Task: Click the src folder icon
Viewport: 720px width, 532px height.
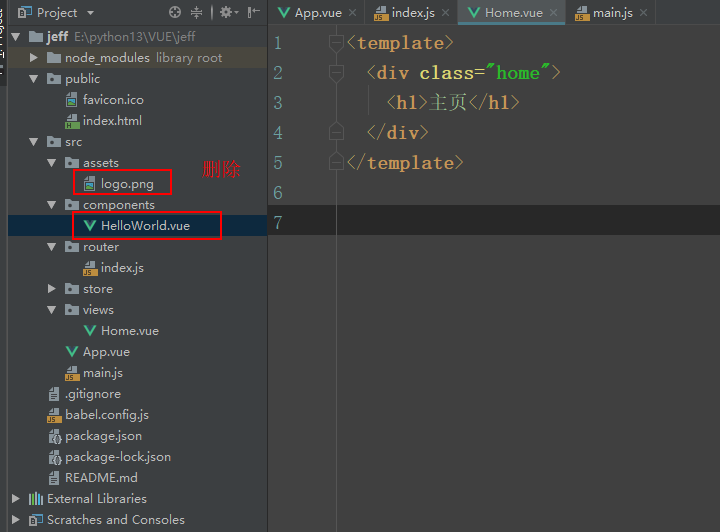Action: 54,142
